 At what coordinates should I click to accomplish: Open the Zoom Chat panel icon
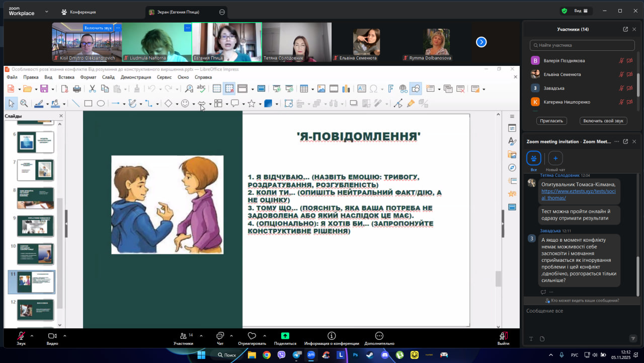click(x=220, y=336)
